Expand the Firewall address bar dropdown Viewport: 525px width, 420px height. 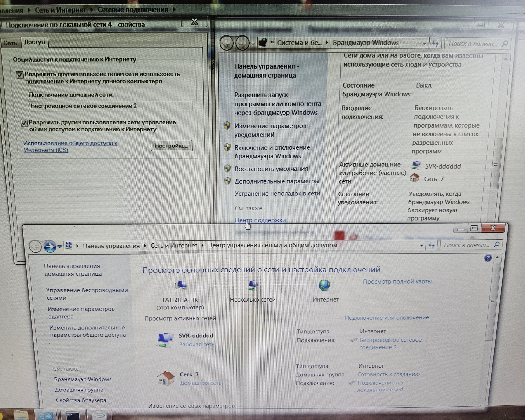424,44
